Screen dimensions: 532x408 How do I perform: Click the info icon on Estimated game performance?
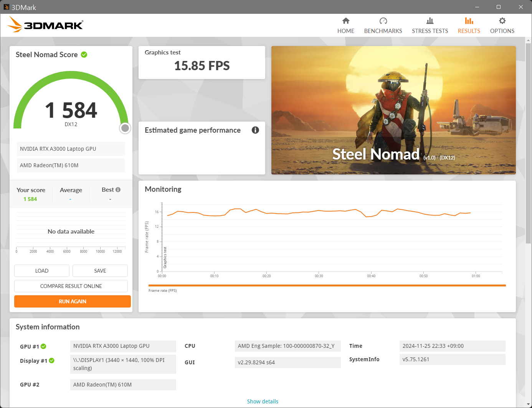(255, 130)
